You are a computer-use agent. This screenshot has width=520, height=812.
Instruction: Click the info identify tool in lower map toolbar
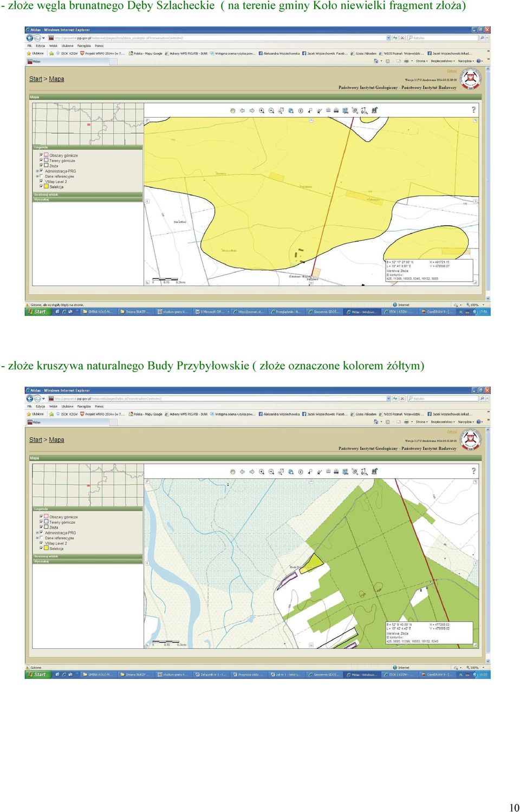click(x=301, y=472)
